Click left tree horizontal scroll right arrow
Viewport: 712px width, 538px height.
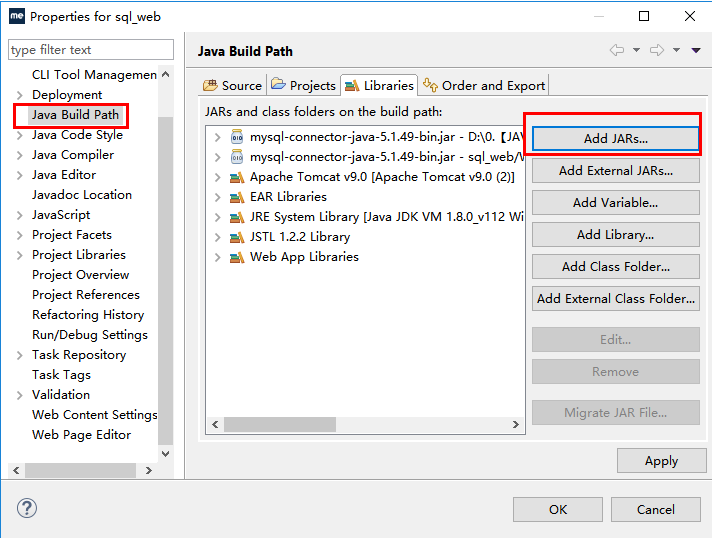[149, 470]
